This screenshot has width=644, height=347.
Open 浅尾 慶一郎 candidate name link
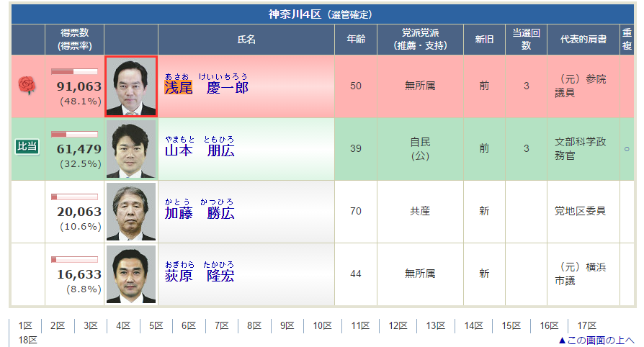point(206,87)
